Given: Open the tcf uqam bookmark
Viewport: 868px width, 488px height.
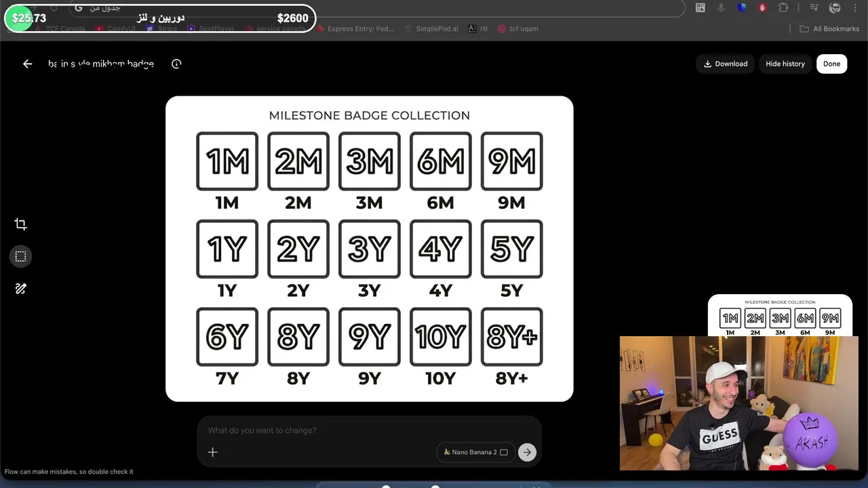Looking at the screenshot, I should pyautogui.click(x=518, y=29).
